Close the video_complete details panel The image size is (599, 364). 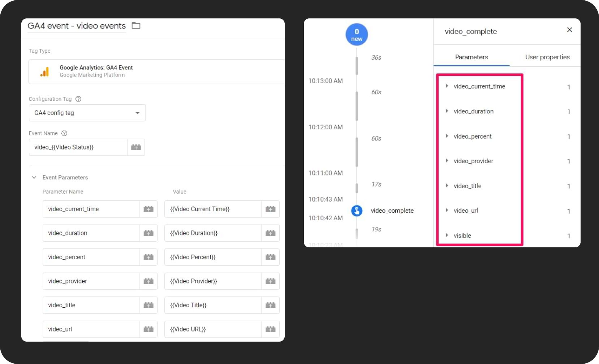coord(569,30)
